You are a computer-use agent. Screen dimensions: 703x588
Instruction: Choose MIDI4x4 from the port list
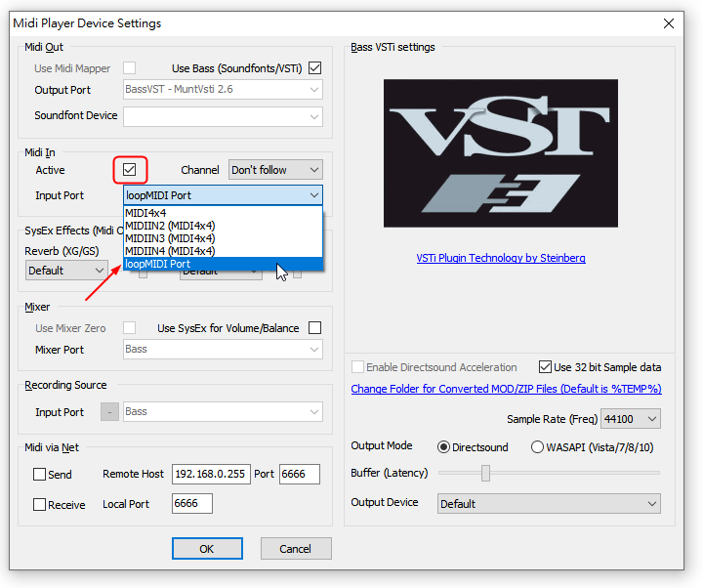(x=223, y=213)
